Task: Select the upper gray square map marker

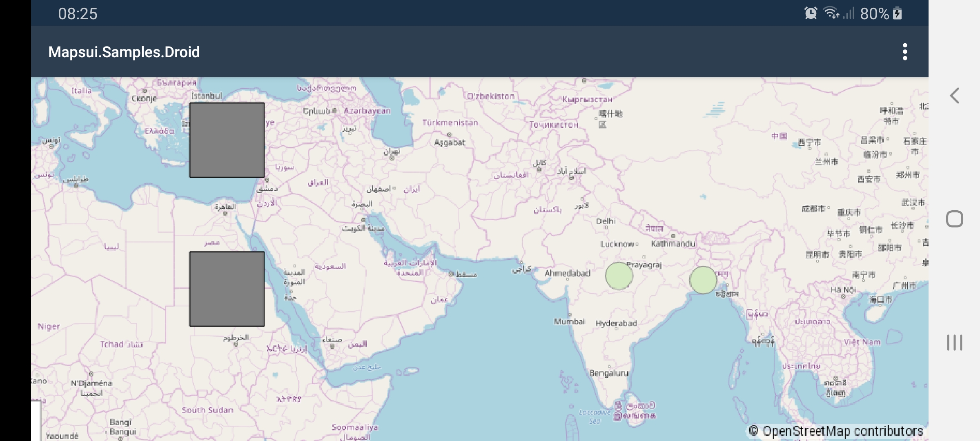Action: click(x=227, y=140)
